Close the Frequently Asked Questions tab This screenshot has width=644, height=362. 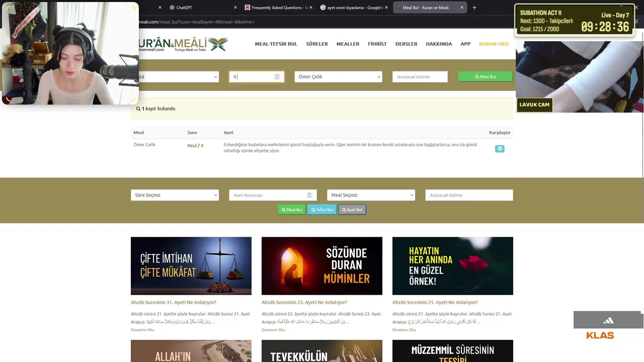click(x=310, y=8)
